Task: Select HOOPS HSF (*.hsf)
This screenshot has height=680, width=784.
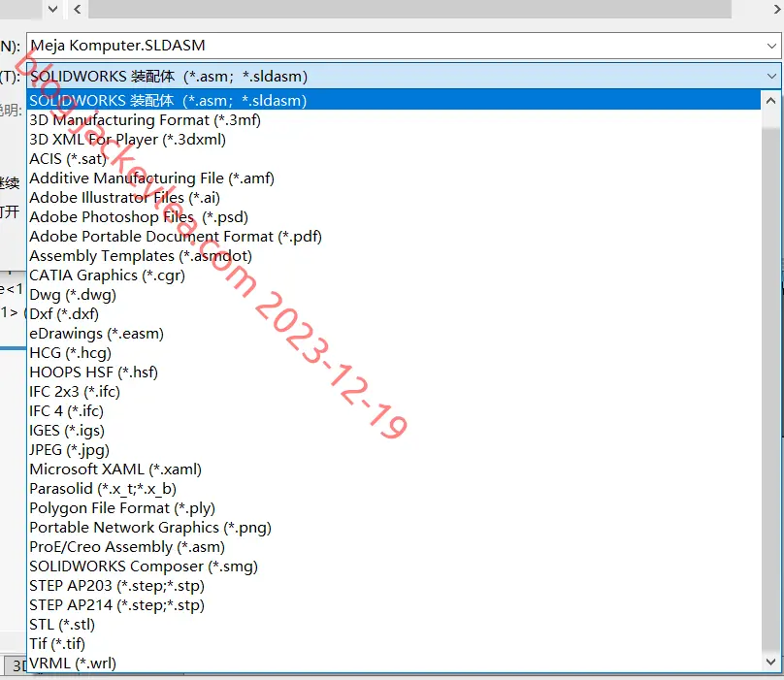Action: [394, 372]
